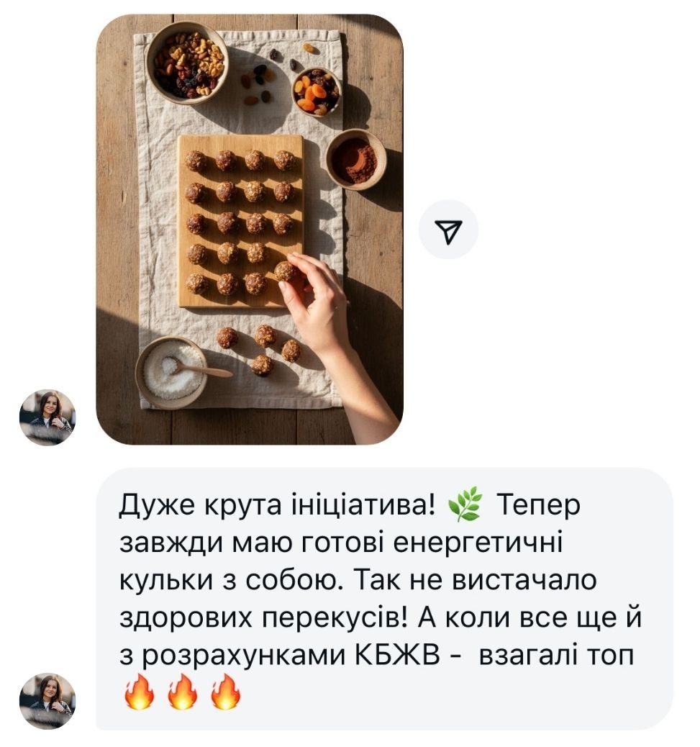Click the middle fire emoji
The height and width of the screenshot is (747, 700).
pos(183,692)
